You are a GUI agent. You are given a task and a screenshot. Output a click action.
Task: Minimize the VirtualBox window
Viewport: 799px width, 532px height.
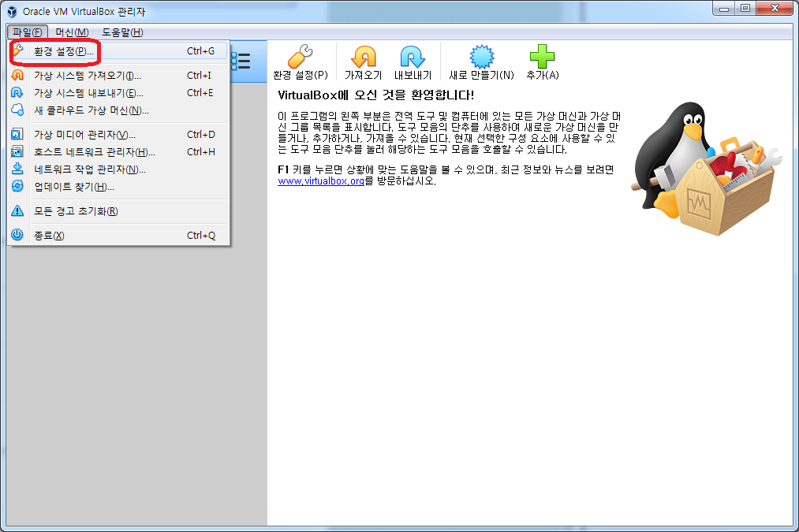pos(724,8)
